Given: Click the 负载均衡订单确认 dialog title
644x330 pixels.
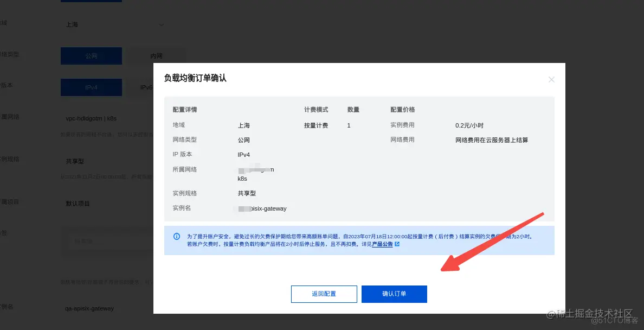Looking at the screenshot, I should [195, 78].
